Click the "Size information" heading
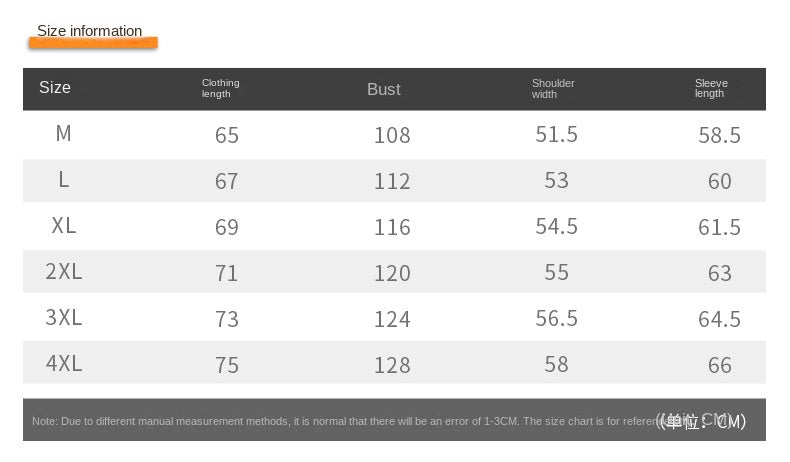790x462 pixels. [x=90, y=31]
